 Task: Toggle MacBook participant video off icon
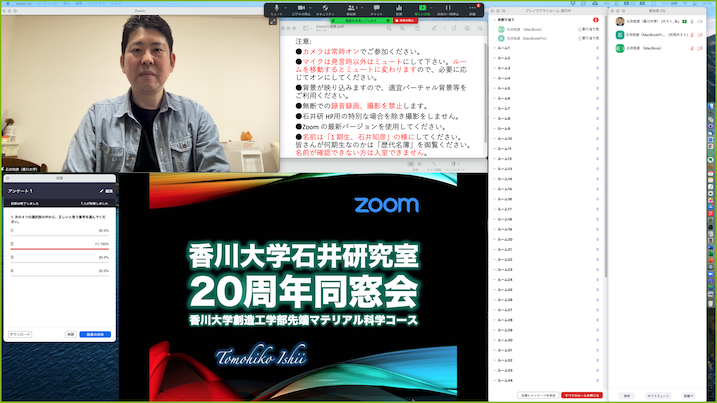coord(700,48)
